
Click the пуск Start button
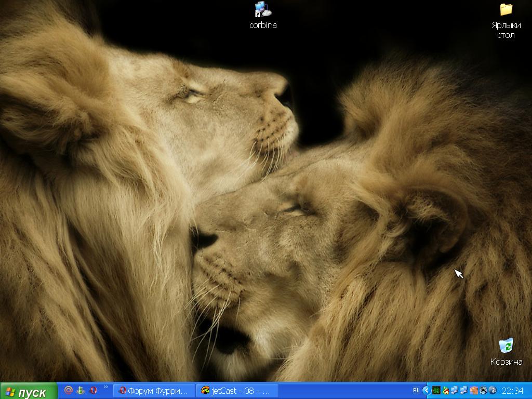(x=29, y=391)
